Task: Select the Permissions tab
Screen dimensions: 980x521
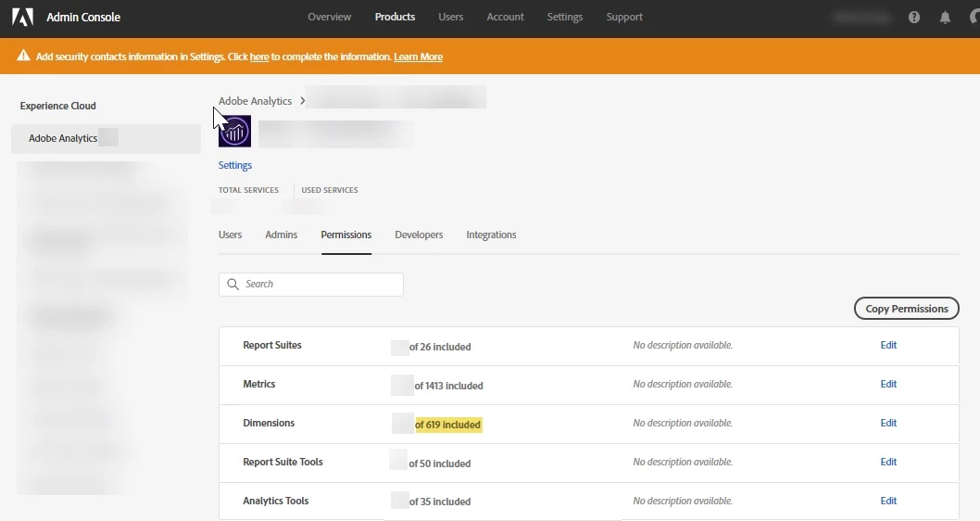Action: pyautogui.click(x=346, y=235)
